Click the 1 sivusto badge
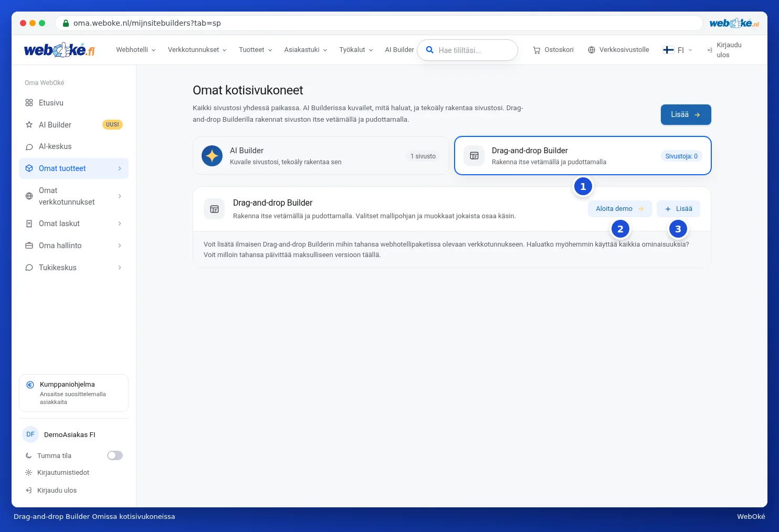The height and width of the screenshot is (532, 779). 423,156
